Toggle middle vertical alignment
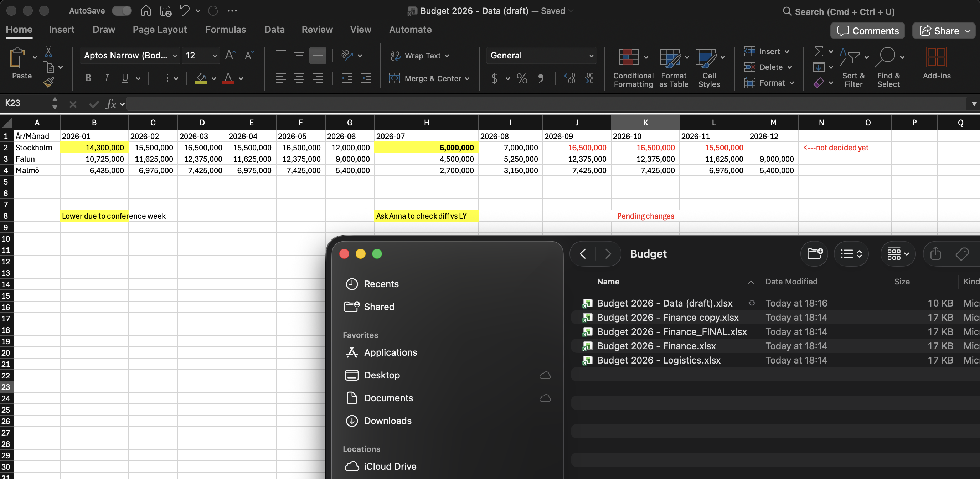 (299, 56)
